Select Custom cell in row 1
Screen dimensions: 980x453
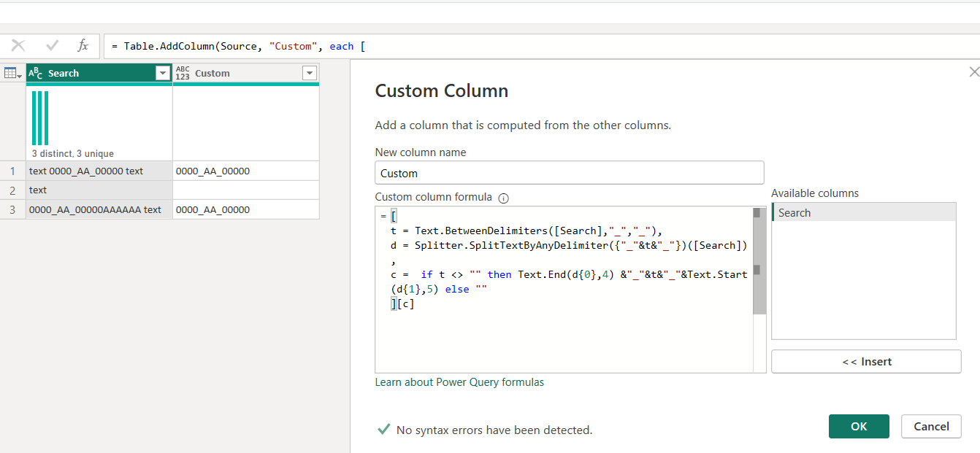[x=246, y=171]
